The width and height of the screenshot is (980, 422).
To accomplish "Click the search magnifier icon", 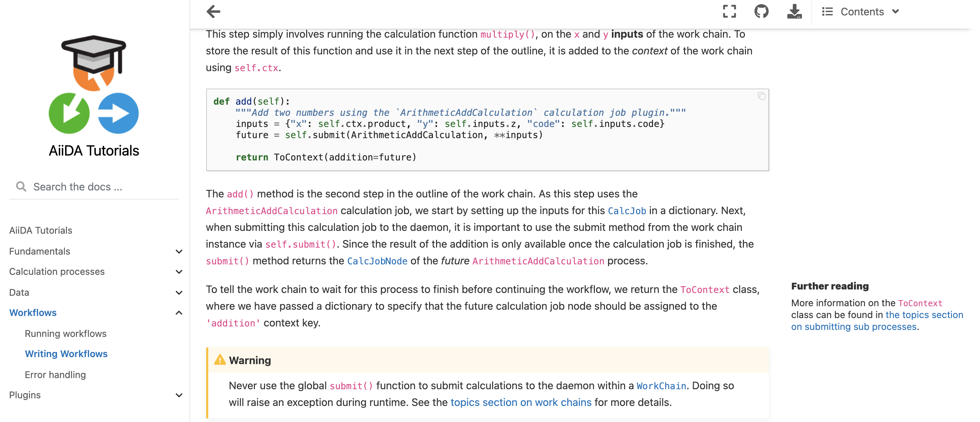I will click(x=21, y=186).
